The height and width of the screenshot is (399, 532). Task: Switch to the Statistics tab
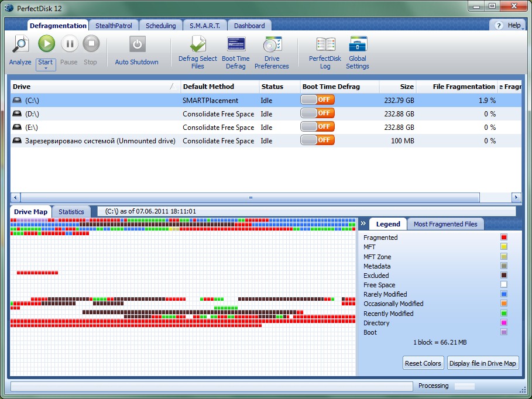pos(71,212)
